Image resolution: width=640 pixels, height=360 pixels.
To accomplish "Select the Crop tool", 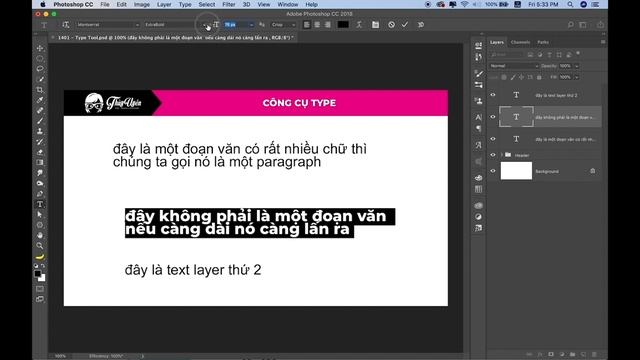I will (x=40, y=89).
